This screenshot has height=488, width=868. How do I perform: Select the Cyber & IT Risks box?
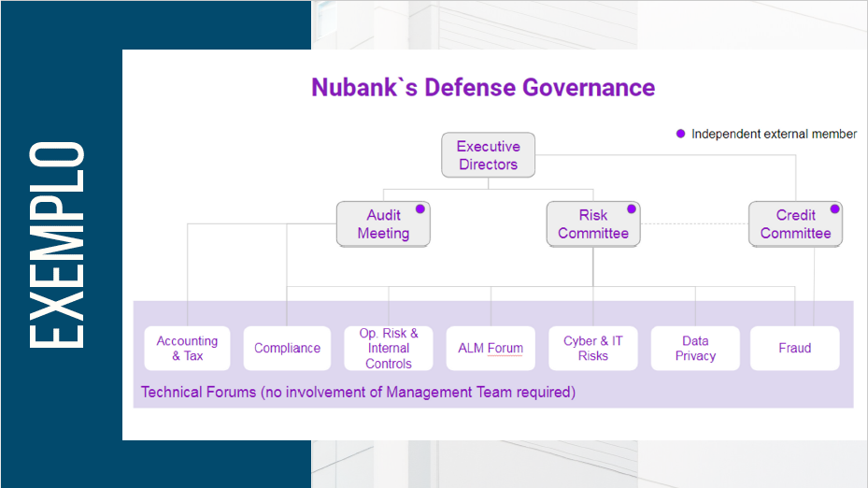593,349
